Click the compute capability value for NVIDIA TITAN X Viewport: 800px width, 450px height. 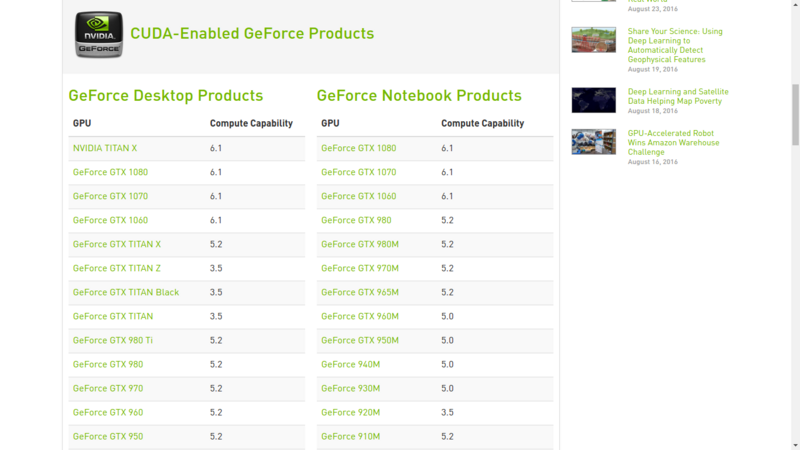click(216, 148)
